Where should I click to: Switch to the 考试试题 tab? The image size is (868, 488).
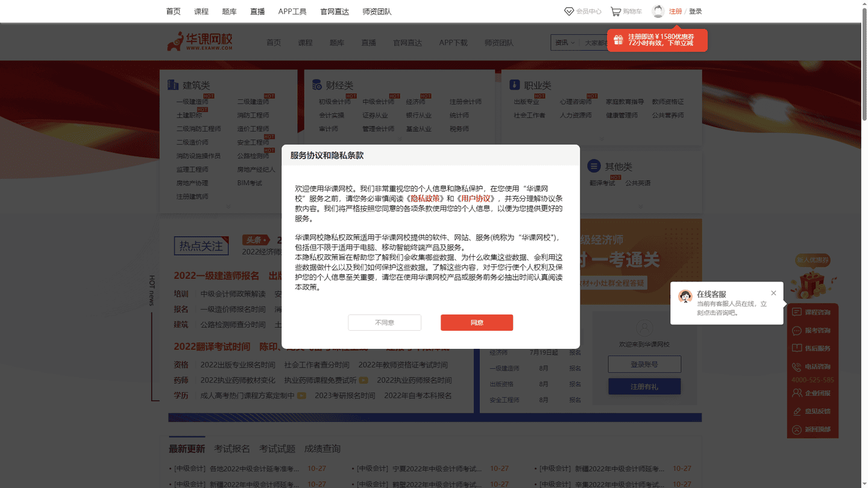277,449
